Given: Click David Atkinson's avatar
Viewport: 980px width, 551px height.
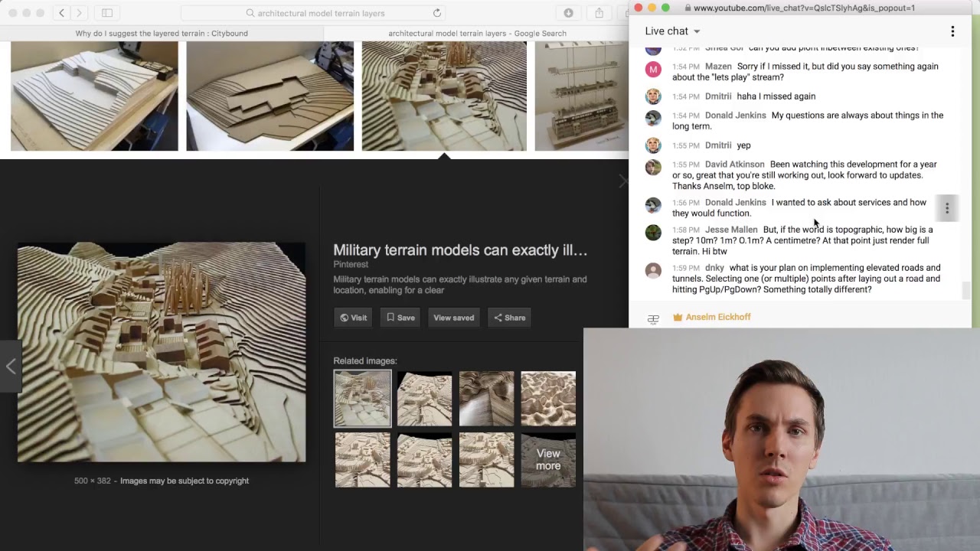Looking at the screenshot, I should click(x=653, y=168).
